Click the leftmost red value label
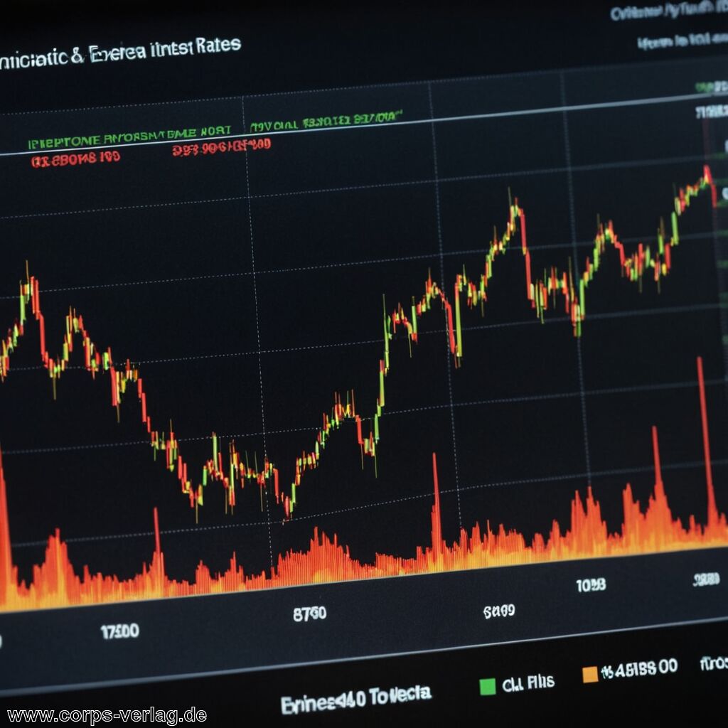The height and width of the screenshot is (728, 728). point(75,159)
